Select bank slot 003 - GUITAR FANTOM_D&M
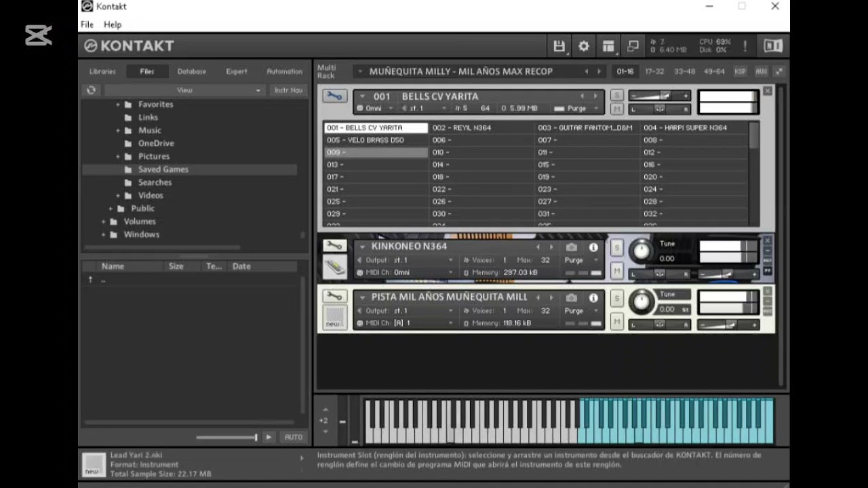Screen dimensions: 868x488 587,127
